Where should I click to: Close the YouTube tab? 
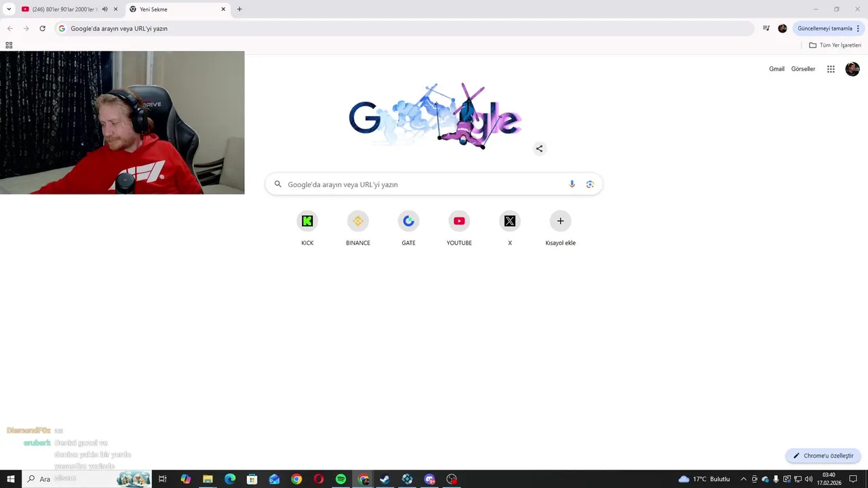115,9
